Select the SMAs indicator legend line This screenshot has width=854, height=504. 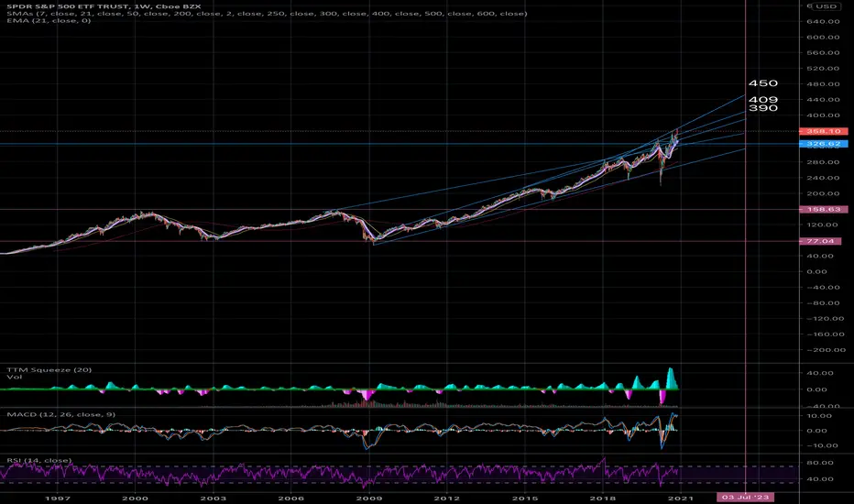pos(267,14)
